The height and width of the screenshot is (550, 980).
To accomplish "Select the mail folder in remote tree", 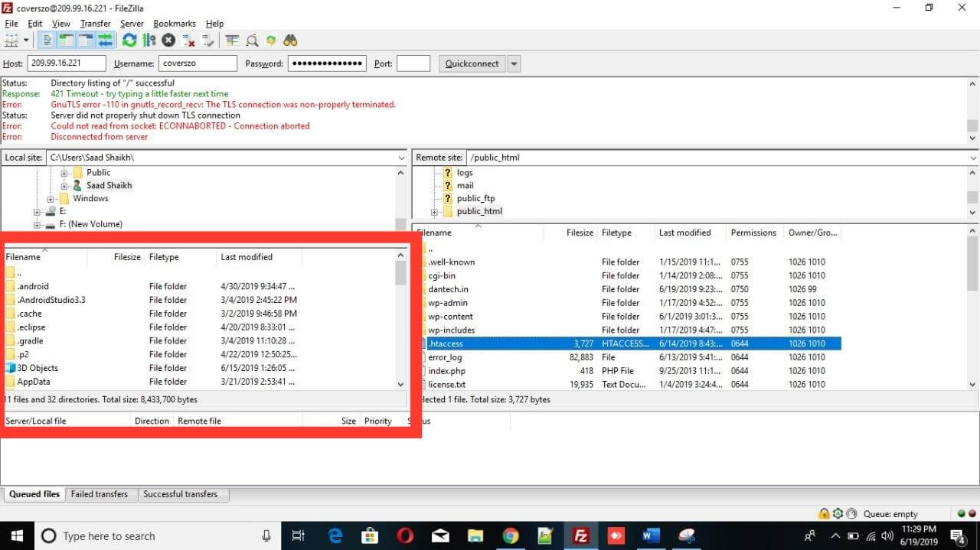I will point(465,186).
